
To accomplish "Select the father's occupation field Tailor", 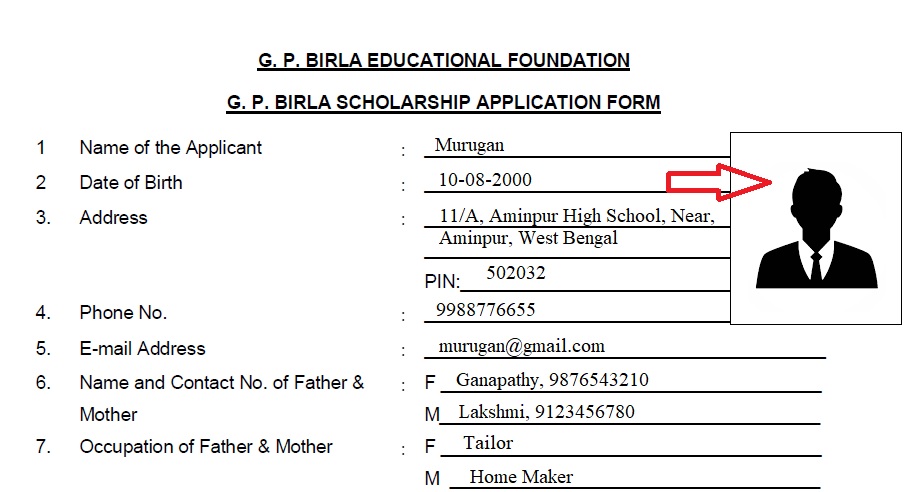I will coord(488,443).
